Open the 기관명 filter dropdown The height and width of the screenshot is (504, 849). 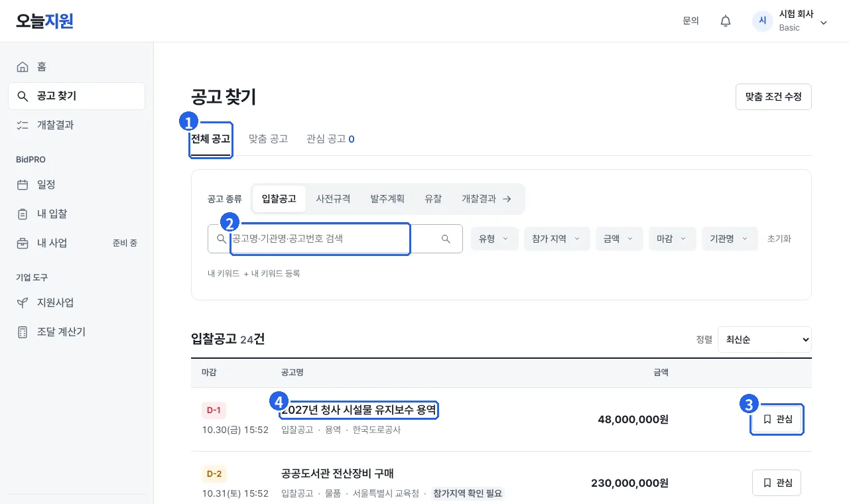730,239
